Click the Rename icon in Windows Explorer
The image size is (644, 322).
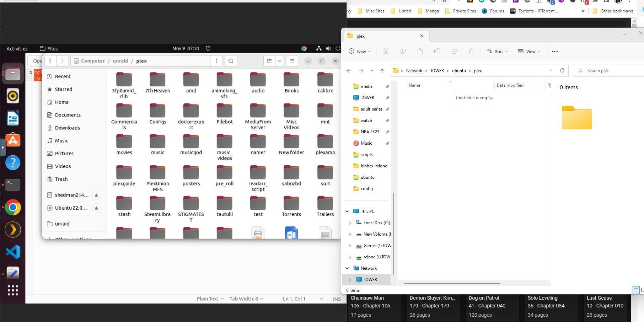click(437, 51)
